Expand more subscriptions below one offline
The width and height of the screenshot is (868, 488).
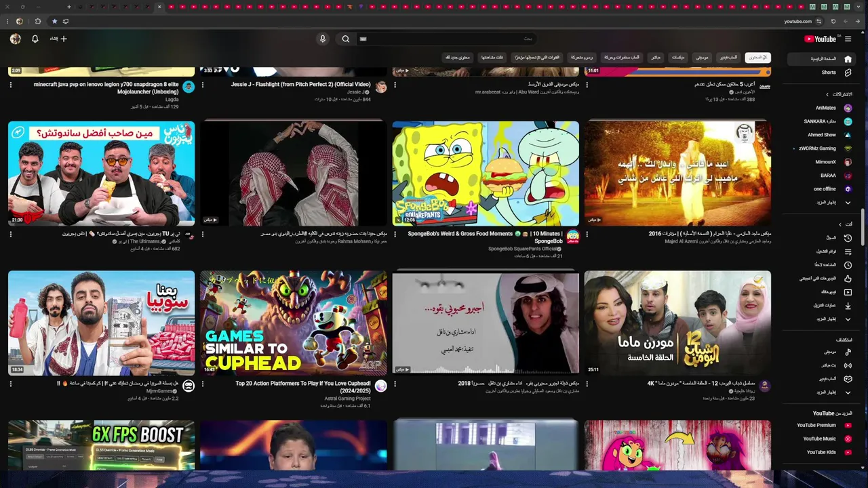[x=823, y=203]
